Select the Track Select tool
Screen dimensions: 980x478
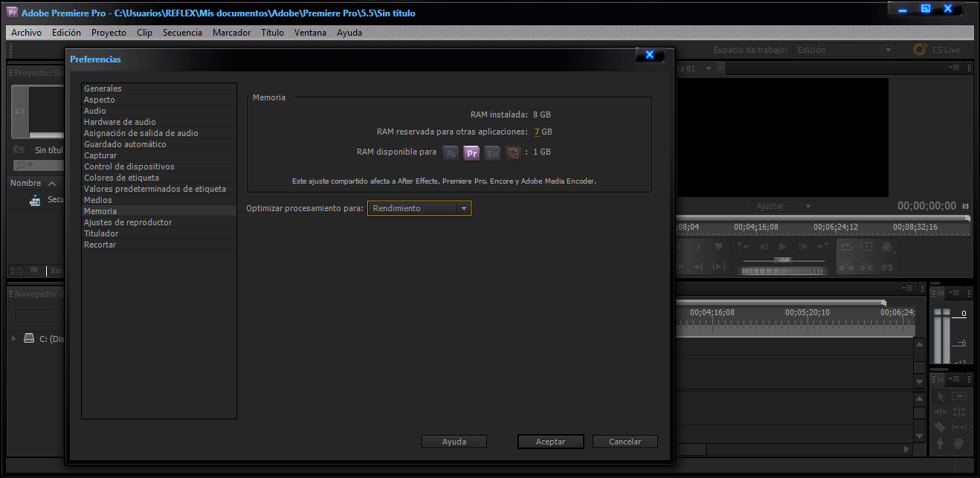point(959,396)
